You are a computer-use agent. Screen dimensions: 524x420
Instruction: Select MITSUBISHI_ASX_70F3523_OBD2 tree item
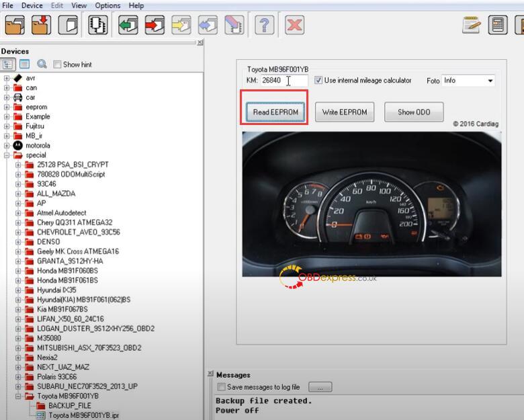(89, 348)
